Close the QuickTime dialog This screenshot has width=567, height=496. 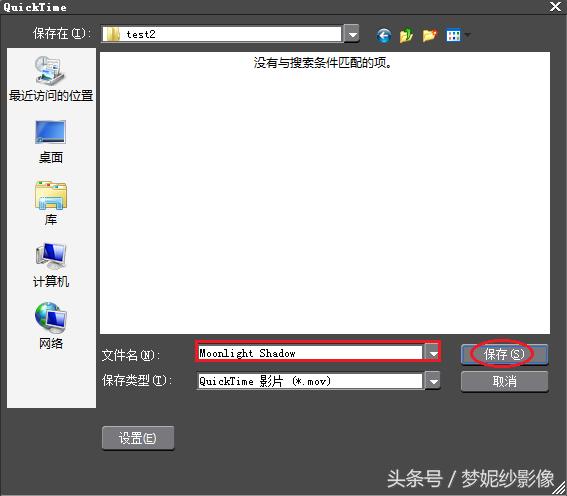pyautogui.click(x=555, y=7)
